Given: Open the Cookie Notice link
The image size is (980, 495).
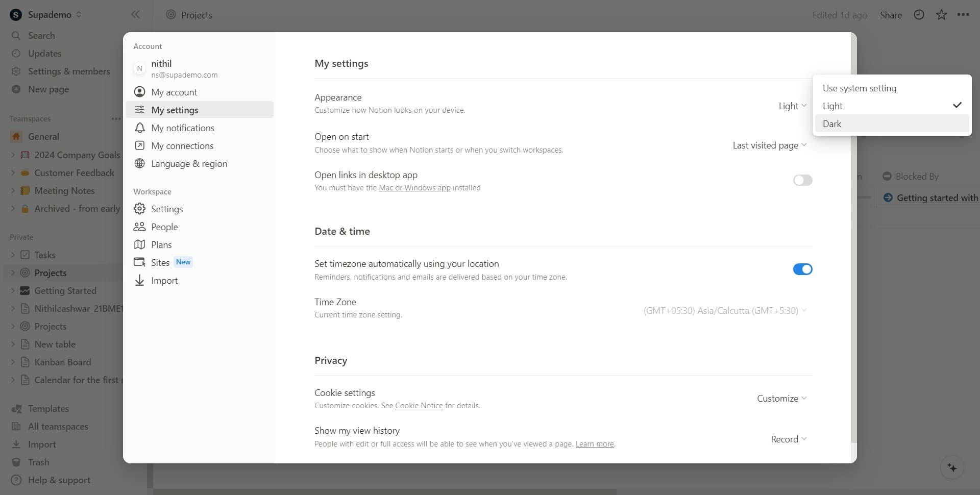Looking at the screenshot, I should pos(419,406).
